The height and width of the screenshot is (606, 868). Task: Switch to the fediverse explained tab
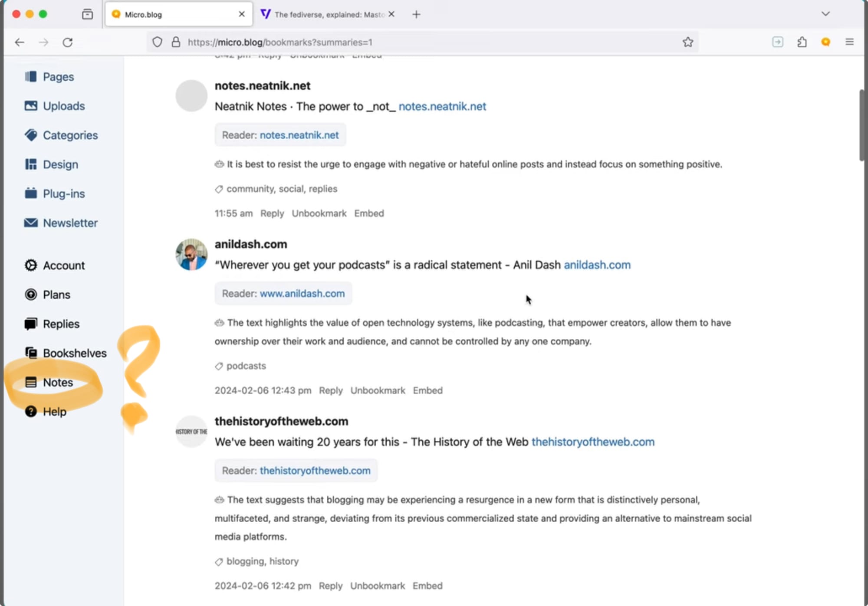pos(329,14)
